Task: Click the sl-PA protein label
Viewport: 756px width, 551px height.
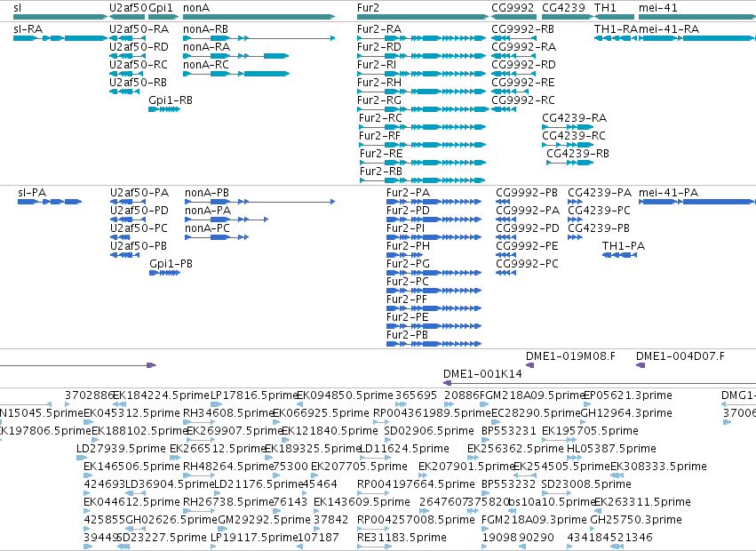Action: 32,193
